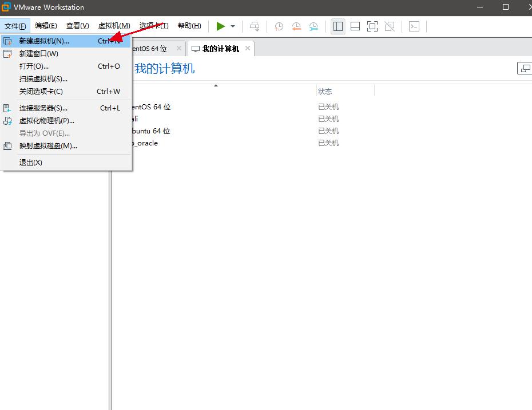Select 虚拟化物理机(P)... menu entry
Viewport: 532px width, 410px height.
[x=66, y=121]
